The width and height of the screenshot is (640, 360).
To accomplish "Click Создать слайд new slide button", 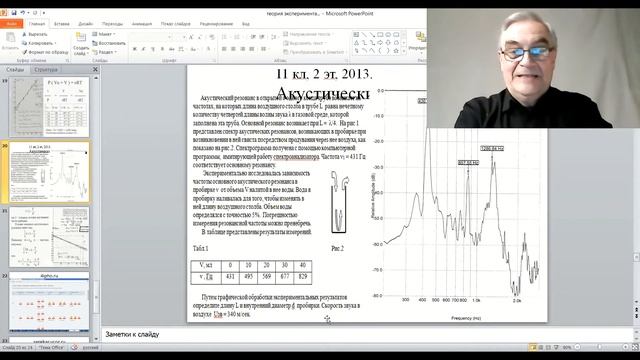I will [x=81, y=44].
